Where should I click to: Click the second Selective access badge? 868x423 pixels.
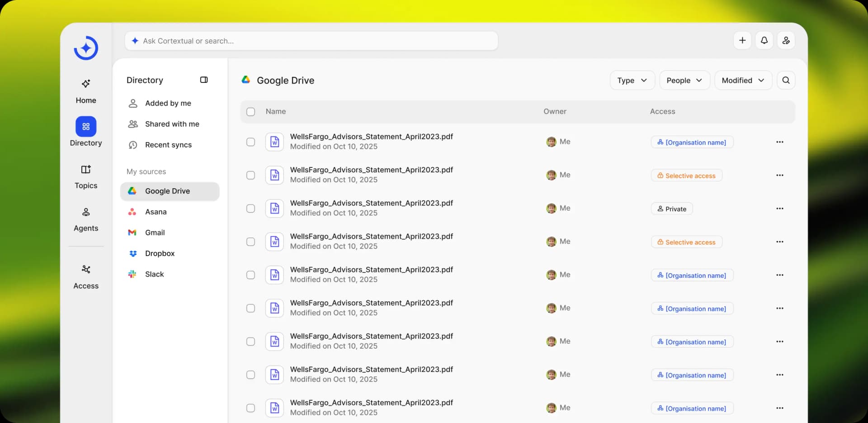[686, 242]
